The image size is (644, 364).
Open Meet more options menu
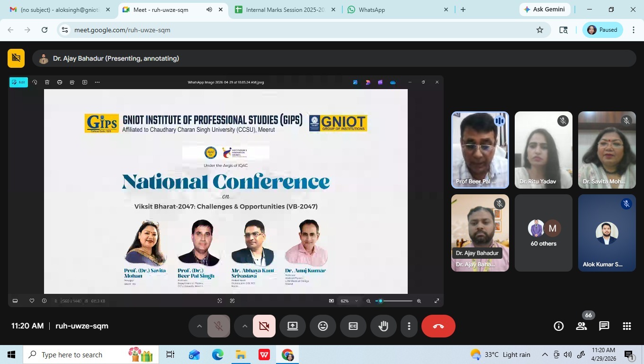[409, 326]
